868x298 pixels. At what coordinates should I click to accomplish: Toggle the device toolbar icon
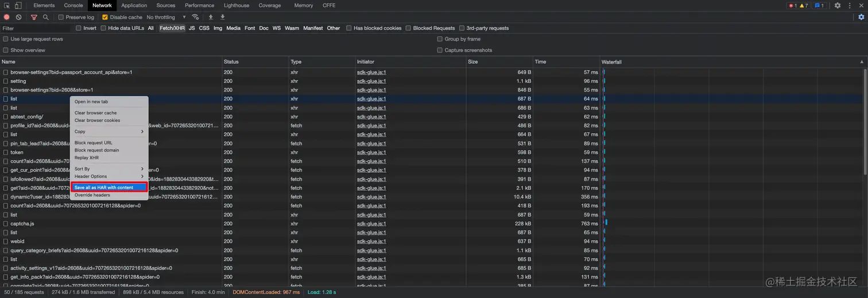[18, 5]
